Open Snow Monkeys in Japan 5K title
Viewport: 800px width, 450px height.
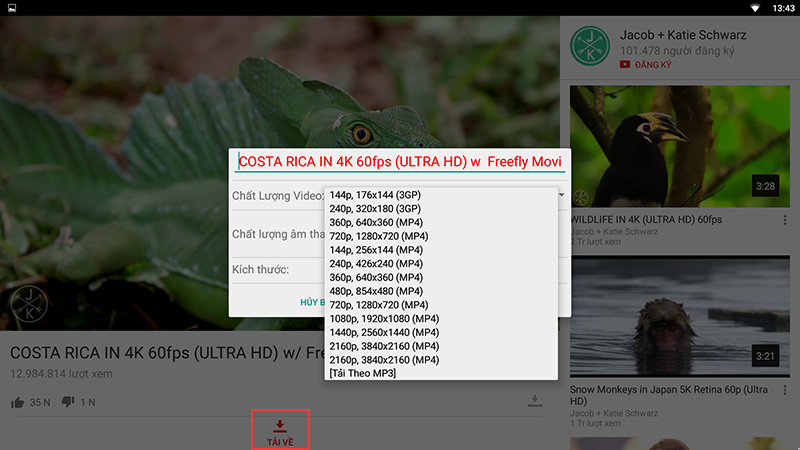(668, 395)
